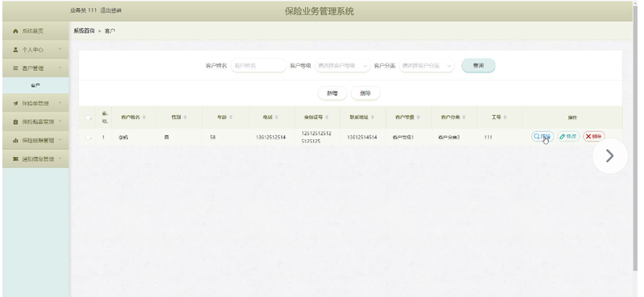Click the person icon for 个人中心
644x297 pixels.
pos(15,50)
